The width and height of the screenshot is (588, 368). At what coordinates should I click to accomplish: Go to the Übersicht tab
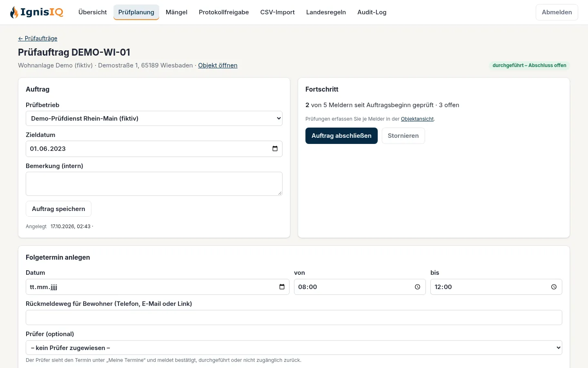(93, 12)
